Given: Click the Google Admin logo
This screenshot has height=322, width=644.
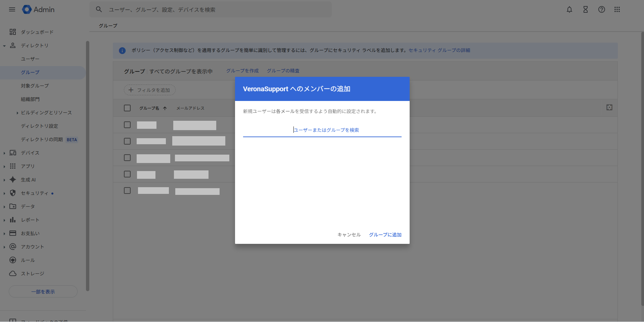Looking at the screenshot, I should (38, 9).
